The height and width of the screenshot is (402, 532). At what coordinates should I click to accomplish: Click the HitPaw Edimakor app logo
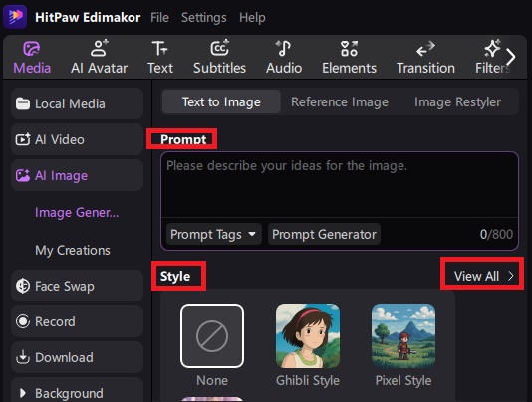coord(15,17)
